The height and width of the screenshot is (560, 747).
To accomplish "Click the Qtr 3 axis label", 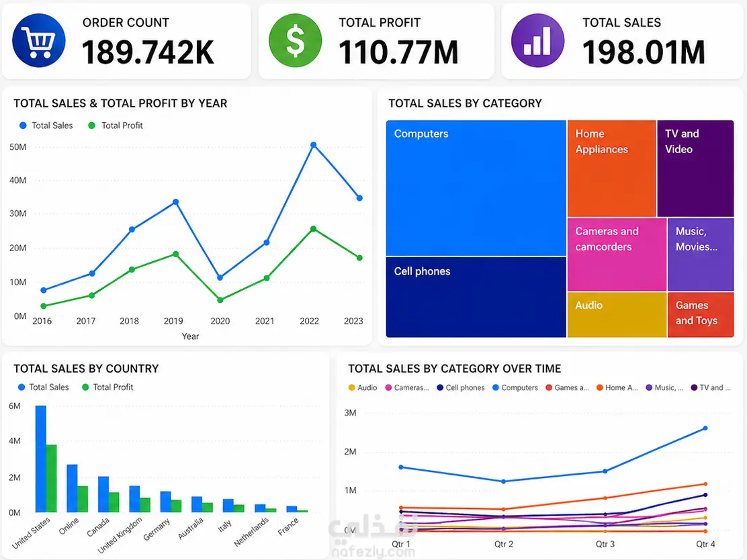I will (605, 544).
